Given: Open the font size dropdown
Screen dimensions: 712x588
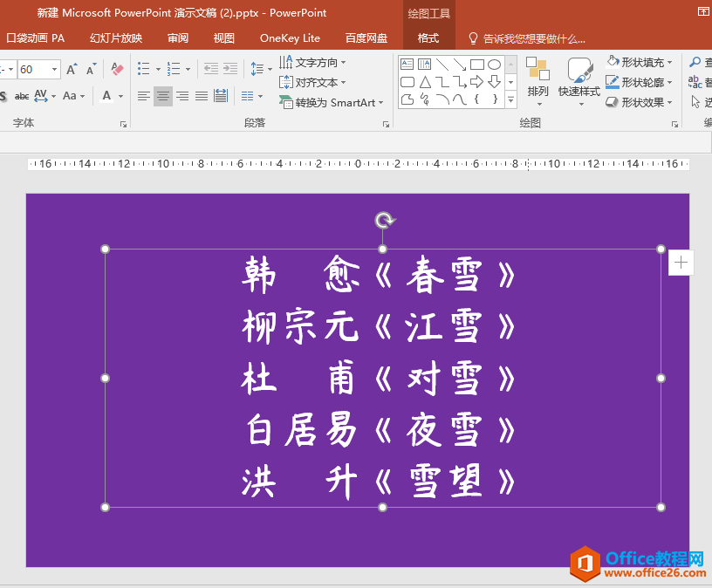Looking at the screenshot, I should pos(55,70).
